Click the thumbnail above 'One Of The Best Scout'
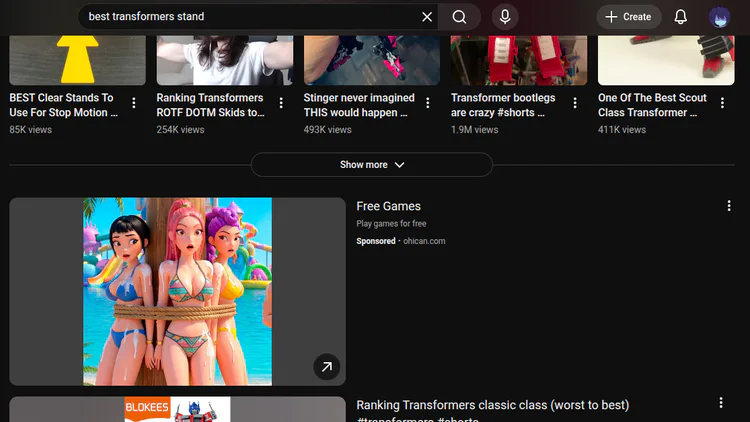750x422 pixels. (x=666, y=60)
